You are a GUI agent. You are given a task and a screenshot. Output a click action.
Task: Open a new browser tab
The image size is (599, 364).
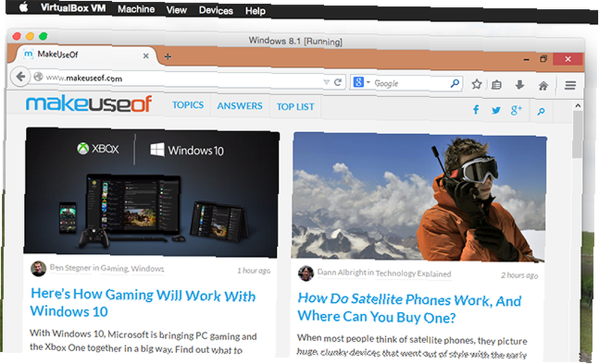click(167, 56)
